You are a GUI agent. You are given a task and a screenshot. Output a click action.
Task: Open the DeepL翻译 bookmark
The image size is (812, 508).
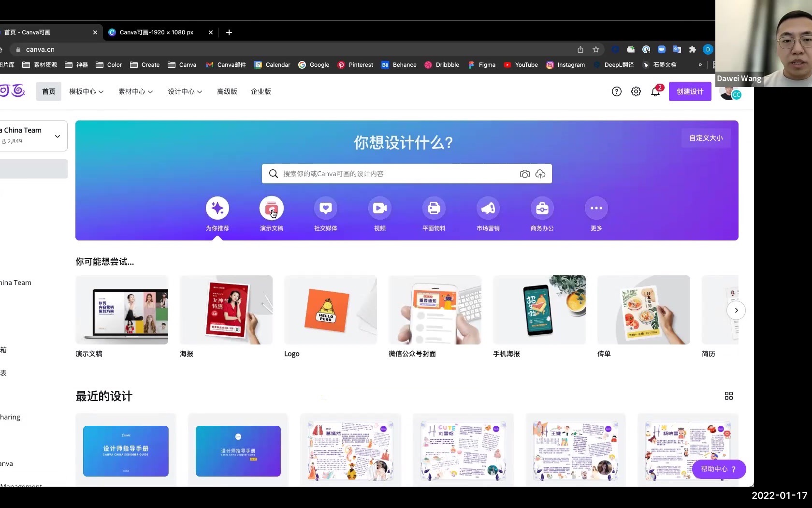point(614,65)
